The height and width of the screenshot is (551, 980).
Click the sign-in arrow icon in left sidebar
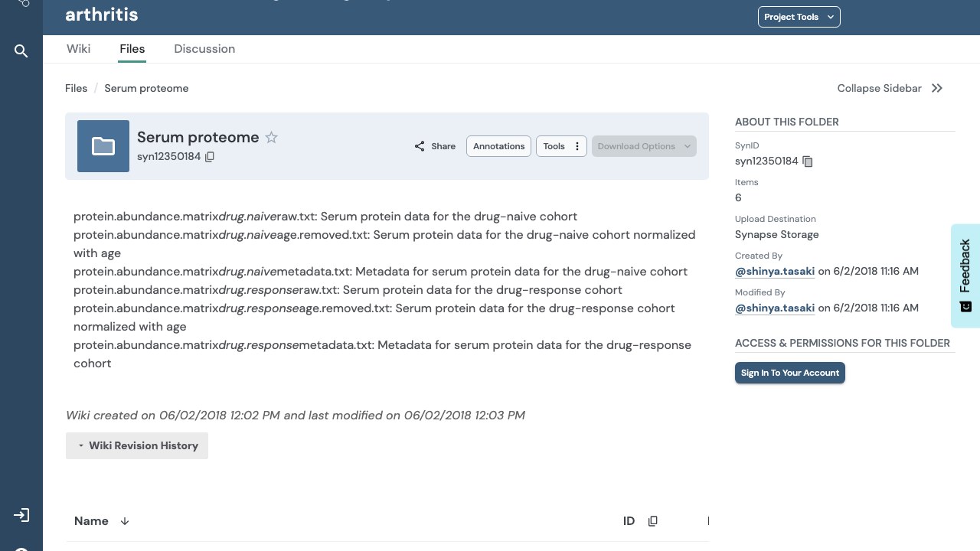tap(21, 516)
